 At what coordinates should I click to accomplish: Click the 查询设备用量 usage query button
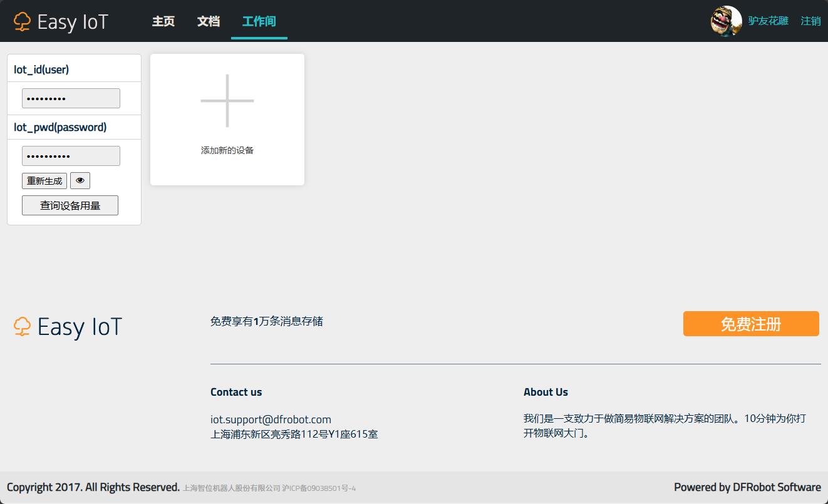(x=70, y=205)
